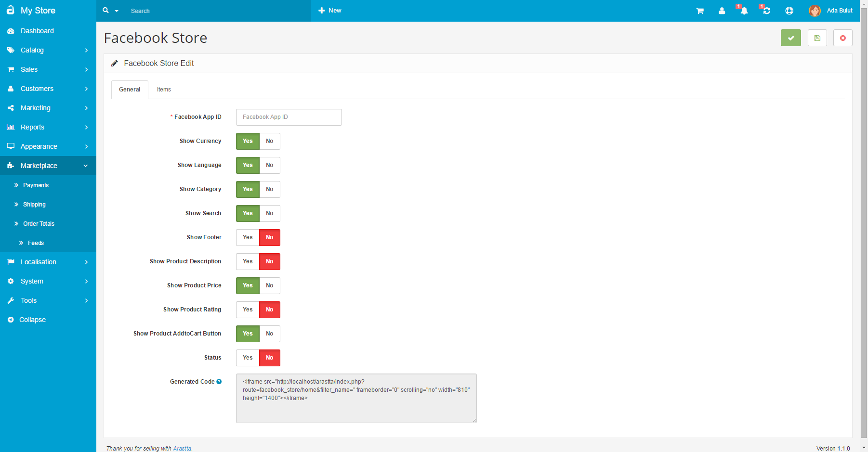868x452 pixels.
Task: Click the Generated Code help question icon
Action: point(219,382)
